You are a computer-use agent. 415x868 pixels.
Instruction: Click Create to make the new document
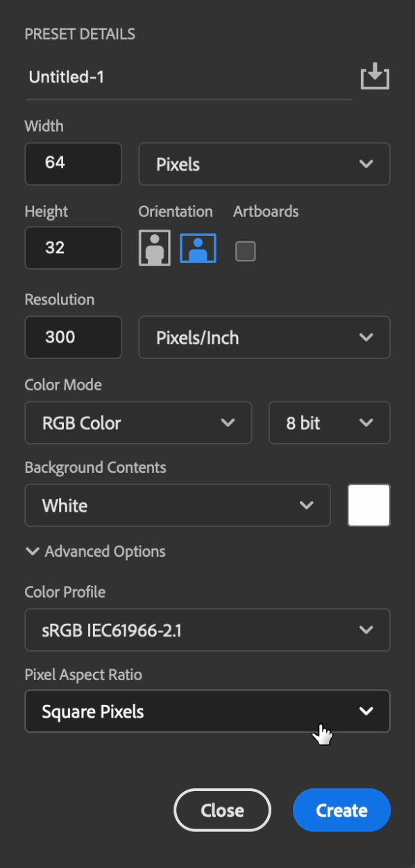[x=341, y=810]
